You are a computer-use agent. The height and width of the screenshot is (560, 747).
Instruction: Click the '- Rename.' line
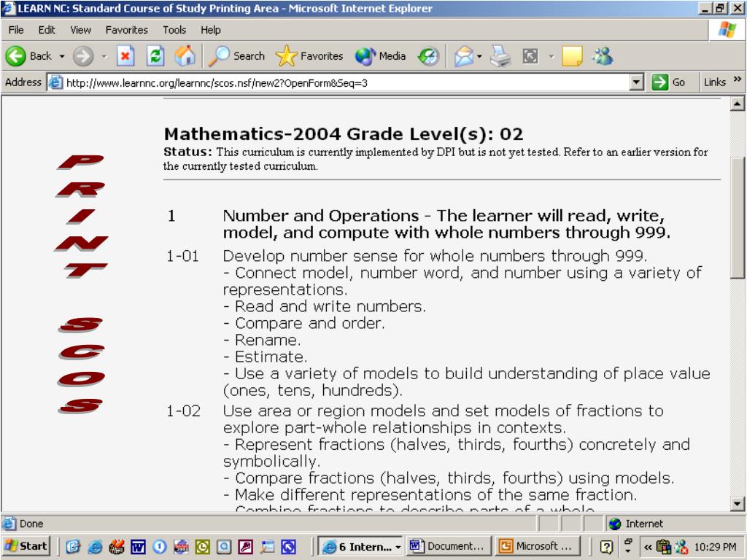click(x=262, y=340)
